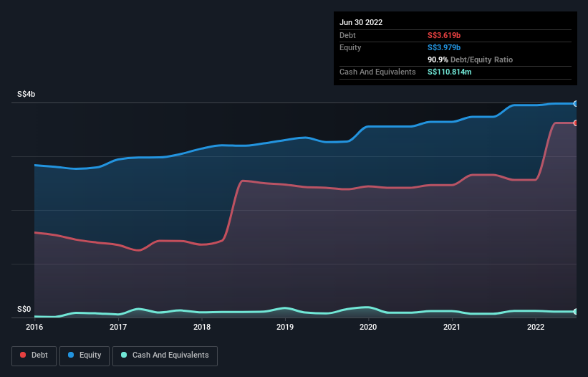588x377 pixels.
Task: Click the S$110.814m cash value
Action: pos(449,72)
